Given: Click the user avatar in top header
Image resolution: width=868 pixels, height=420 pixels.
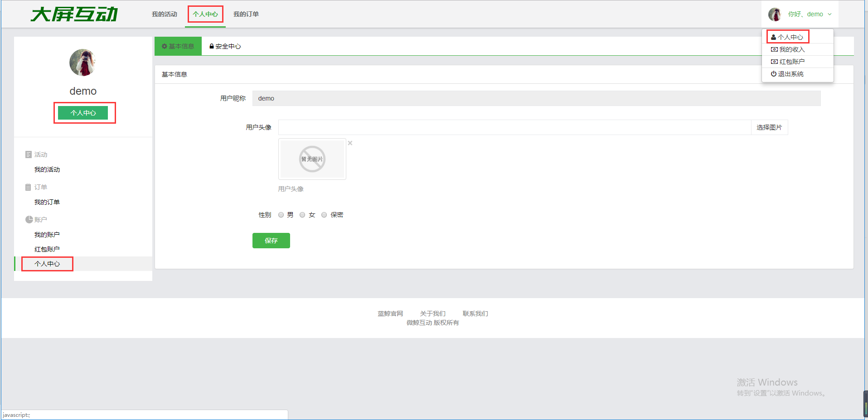Looking at the screenshot, I should coord(774,14).
